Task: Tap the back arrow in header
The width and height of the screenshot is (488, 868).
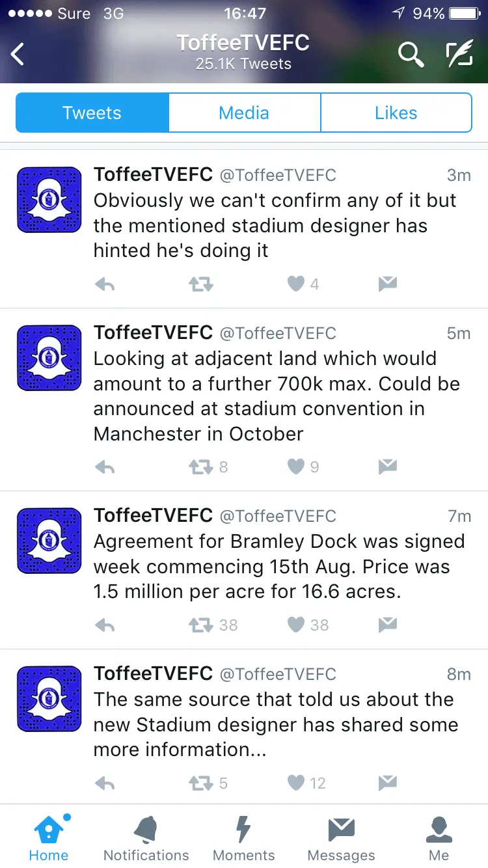Action: [x=18, y=55]
